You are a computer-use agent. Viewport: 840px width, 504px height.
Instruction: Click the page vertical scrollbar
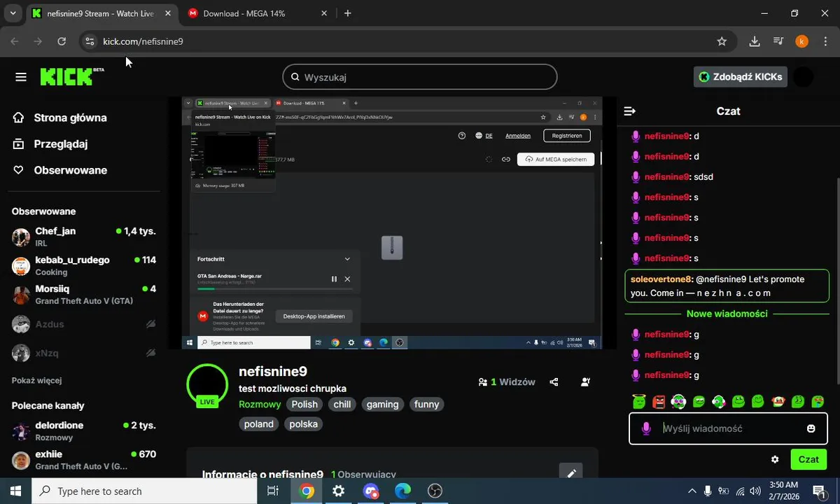pyautogui.click(x=837, y=280)
